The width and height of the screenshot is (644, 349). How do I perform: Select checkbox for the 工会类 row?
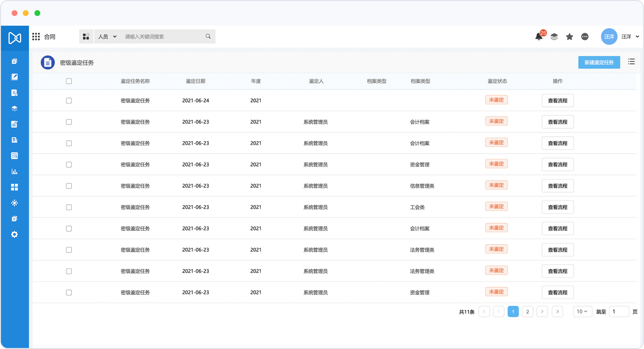[69, 207]
